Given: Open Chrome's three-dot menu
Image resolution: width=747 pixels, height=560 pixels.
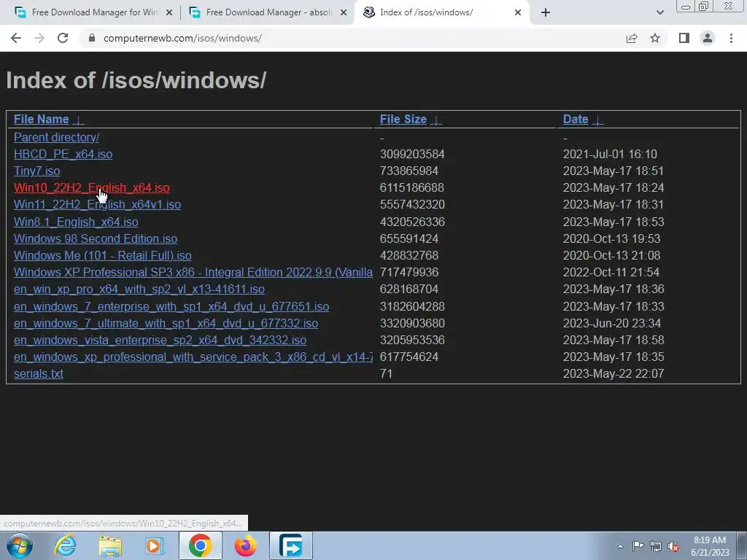Looking at the screenshot, I should 731,38.
